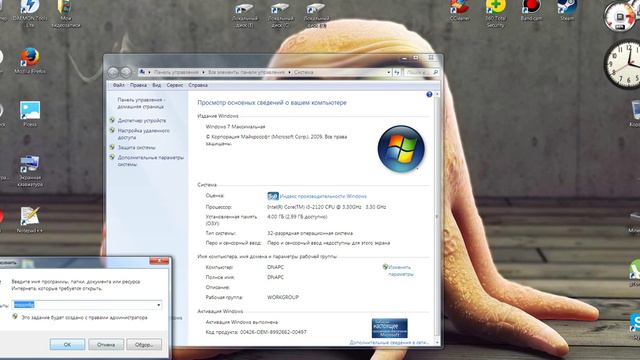
Task: Open Настройка удаленного доступа in the sidebar
Action: 143,134
